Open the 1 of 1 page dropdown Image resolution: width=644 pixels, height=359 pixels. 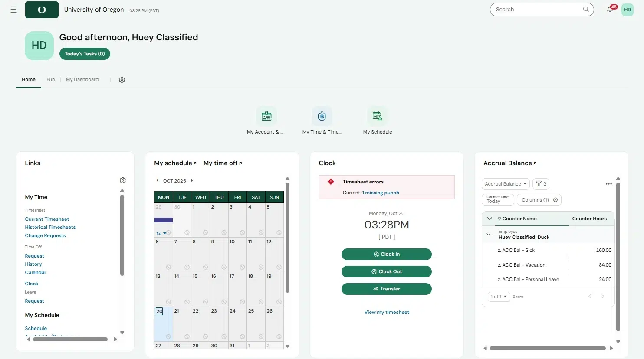click(x=499, y=297)
